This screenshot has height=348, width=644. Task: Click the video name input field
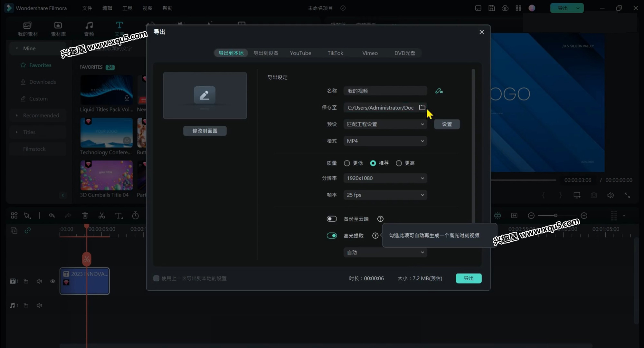pos(385,91)
